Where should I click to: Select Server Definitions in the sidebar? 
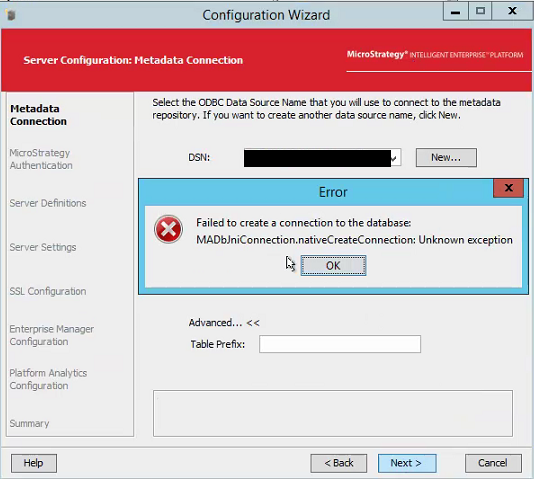pos(48,203)
